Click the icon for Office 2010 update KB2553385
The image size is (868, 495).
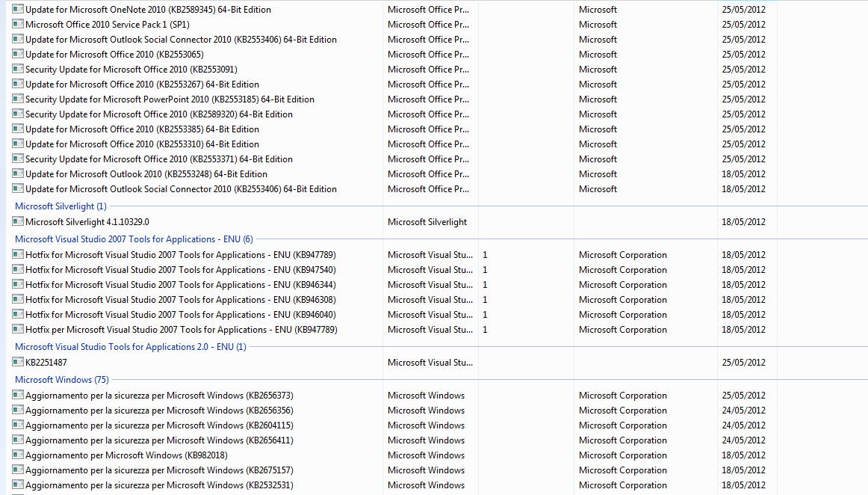click(18, 129)
